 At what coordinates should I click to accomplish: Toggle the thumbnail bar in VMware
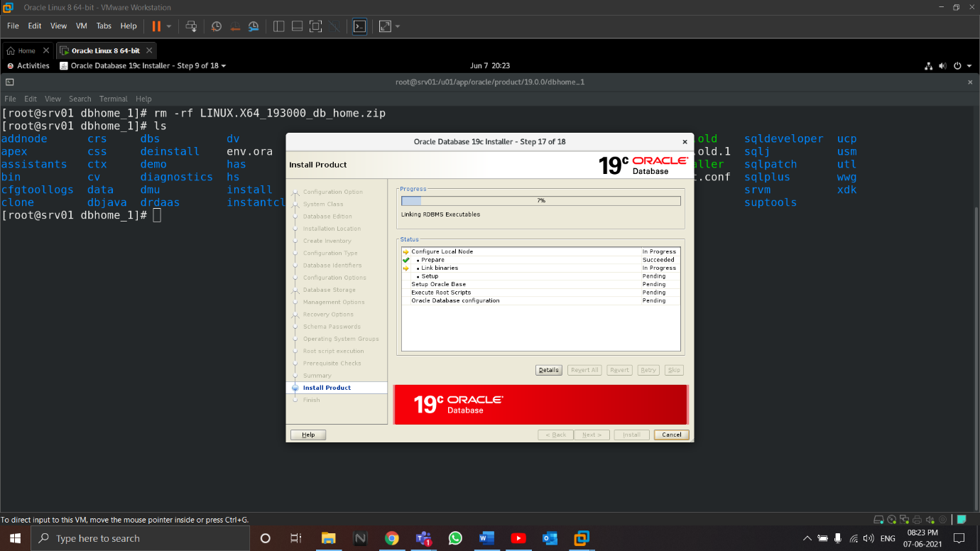coord(298,26)
